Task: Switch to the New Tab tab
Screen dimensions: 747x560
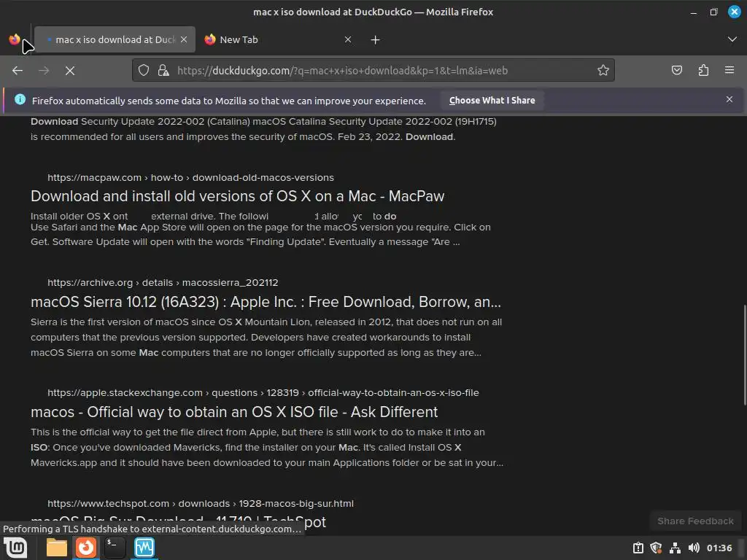Action: [279, 39]
